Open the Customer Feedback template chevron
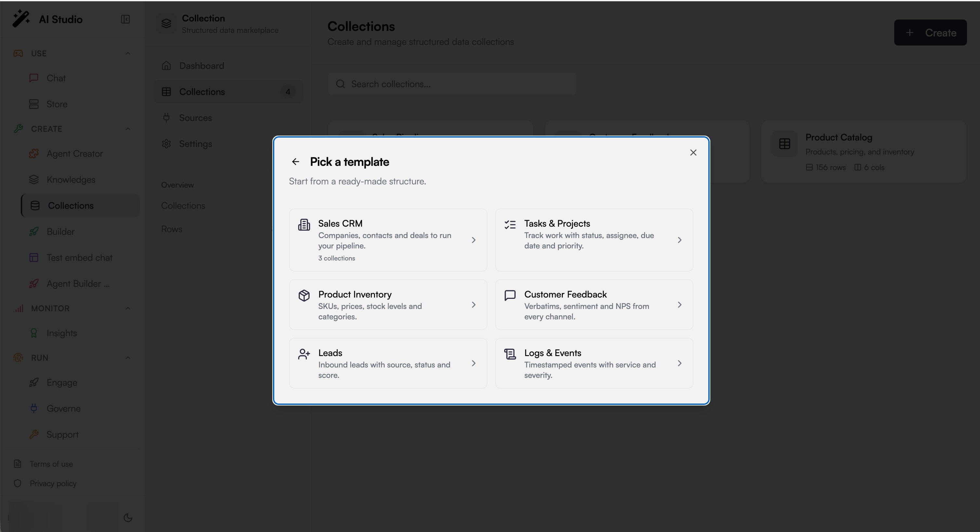The height and width of the screenshot is (532, 980). point(679,305)
